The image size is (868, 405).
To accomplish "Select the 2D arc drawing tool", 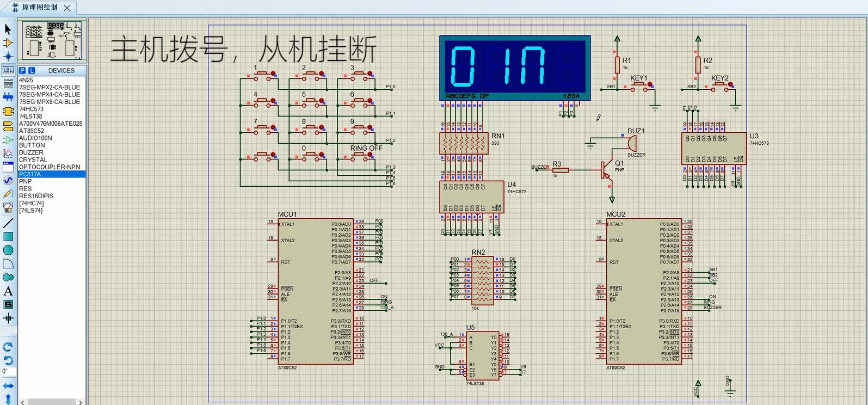I will tap(8, 264).
